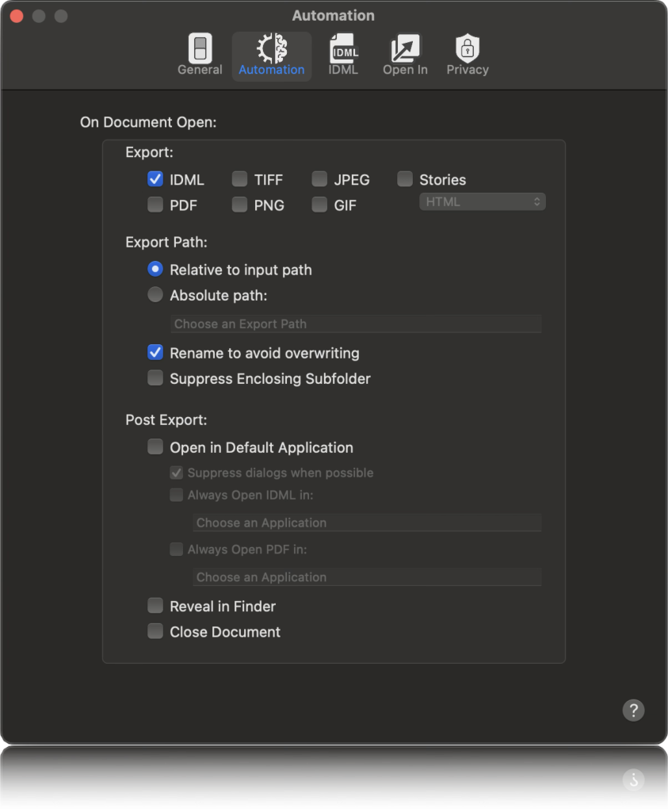Enable Suppress Enclosing Subfolder
This screenshot has width=668, height=812.
(x=155, y=378)
